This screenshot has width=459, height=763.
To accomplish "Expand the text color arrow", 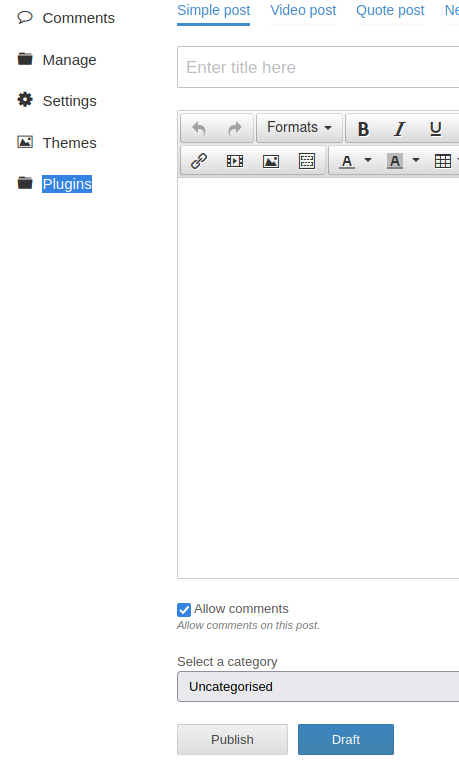I will tap(368, 160).
